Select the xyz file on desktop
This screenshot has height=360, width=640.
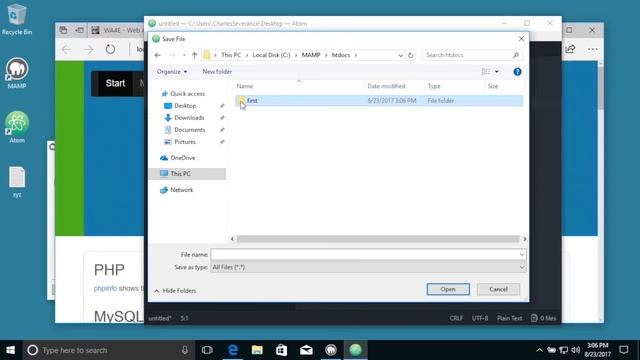click(17, 182)
